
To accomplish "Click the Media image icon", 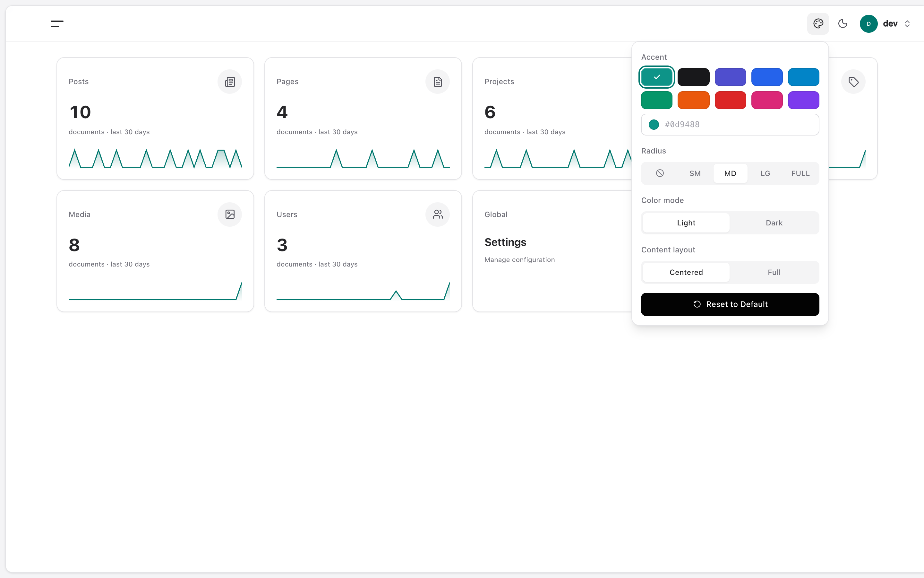I will 230,215.
